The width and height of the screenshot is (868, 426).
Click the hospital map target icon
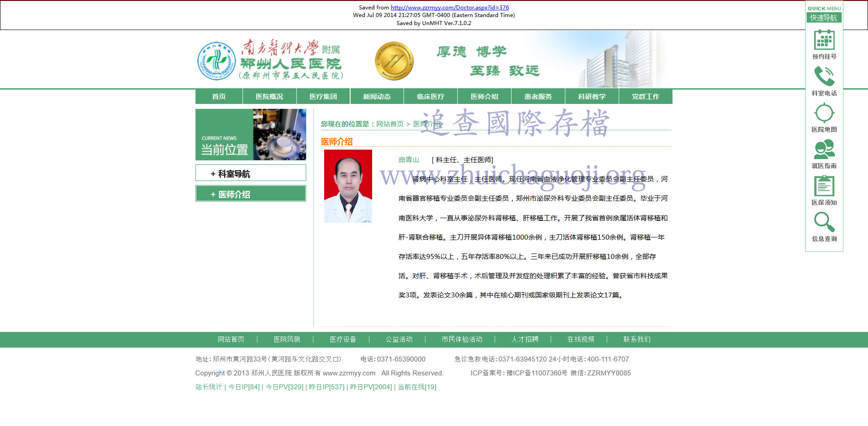tap(824, 113)
